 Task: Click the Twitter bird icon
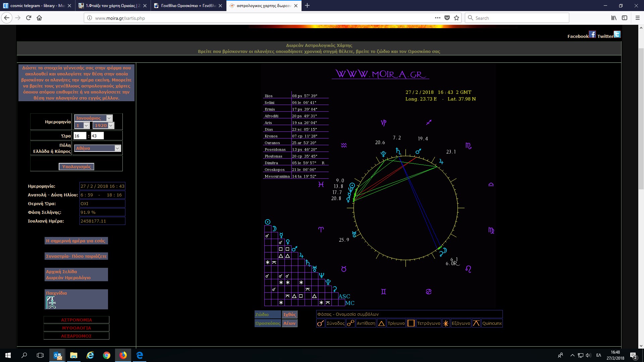617,35
